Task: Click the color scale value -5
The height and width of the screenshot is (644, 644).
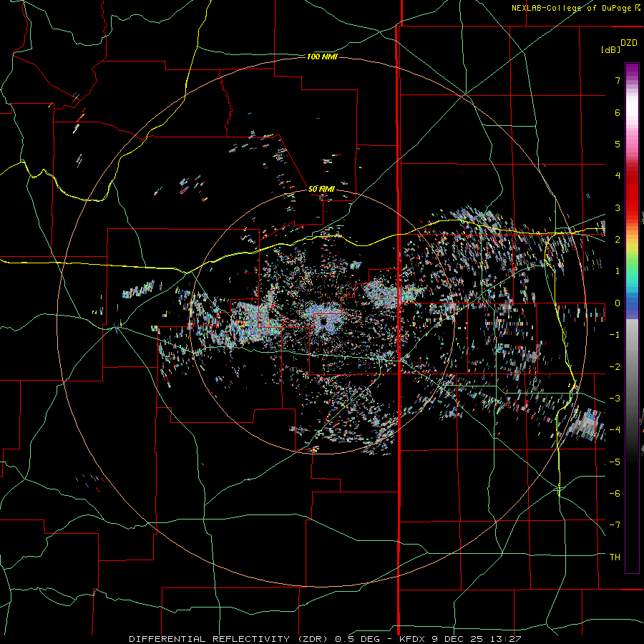Action: [x=615, y=462]
